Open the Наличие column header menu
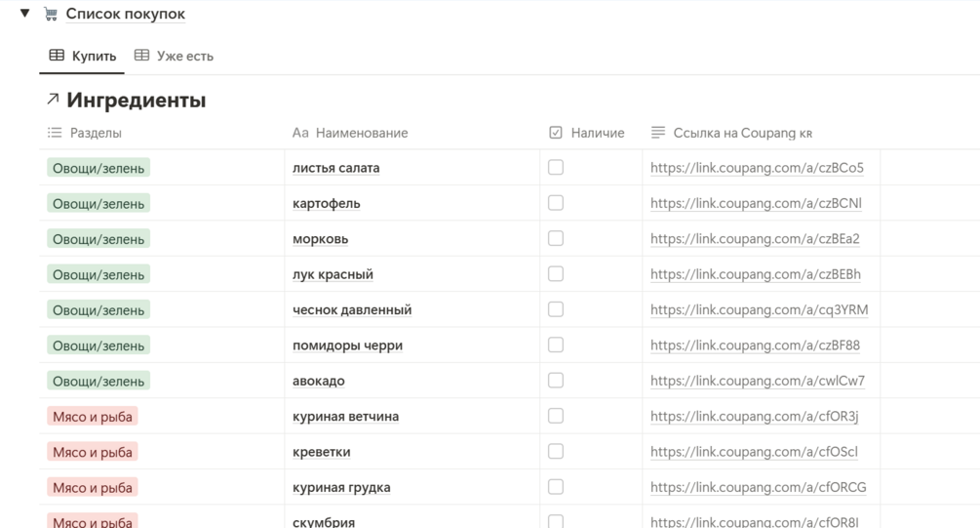The height and width of the screenshot is (528, 980). (597, 133)
